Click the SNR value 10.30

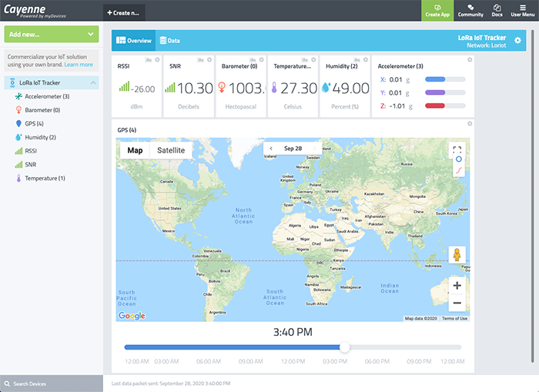195,89
